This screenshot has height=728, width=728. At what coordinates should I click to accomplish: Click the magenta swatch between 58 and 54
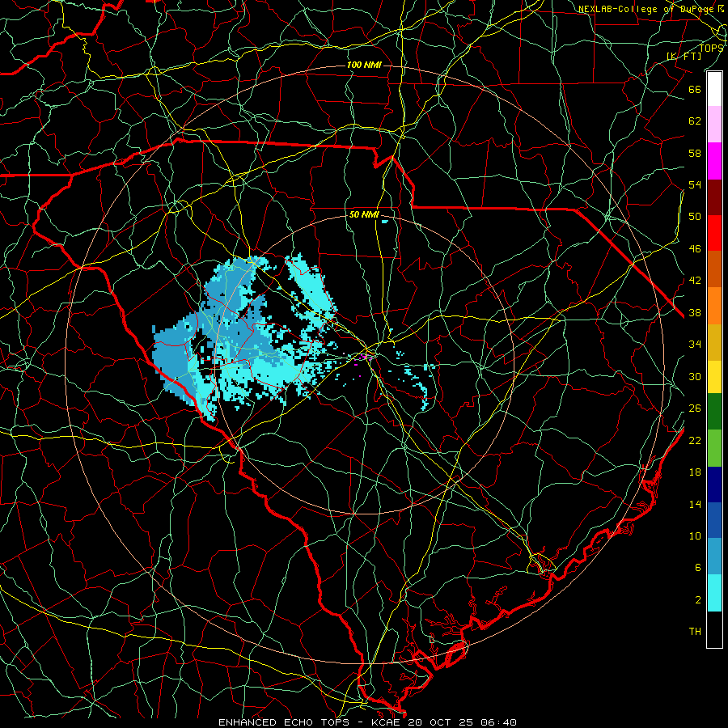click(x=714, y=161)
